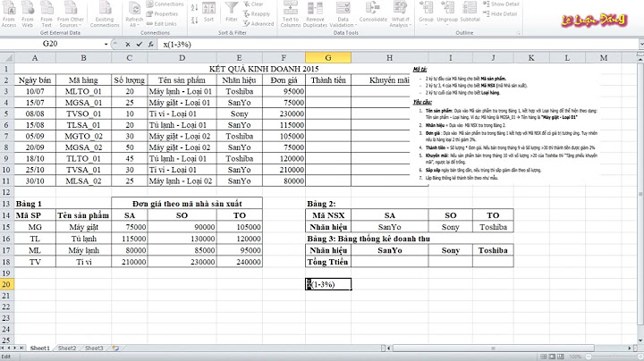Viewport: 644px width, 361px height.
Task: Go to the next sheet navigation arrow
Action: (15, 348)
